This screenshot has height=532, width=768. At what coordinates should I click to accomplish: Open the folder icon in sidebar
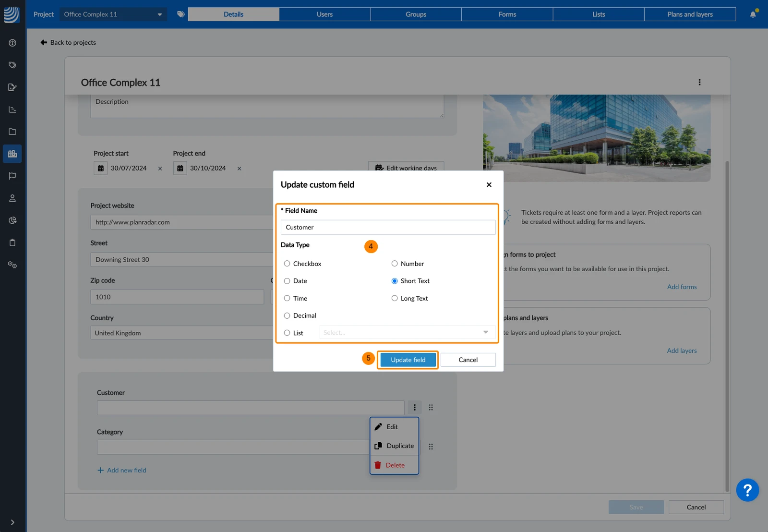tap(12, 132)
